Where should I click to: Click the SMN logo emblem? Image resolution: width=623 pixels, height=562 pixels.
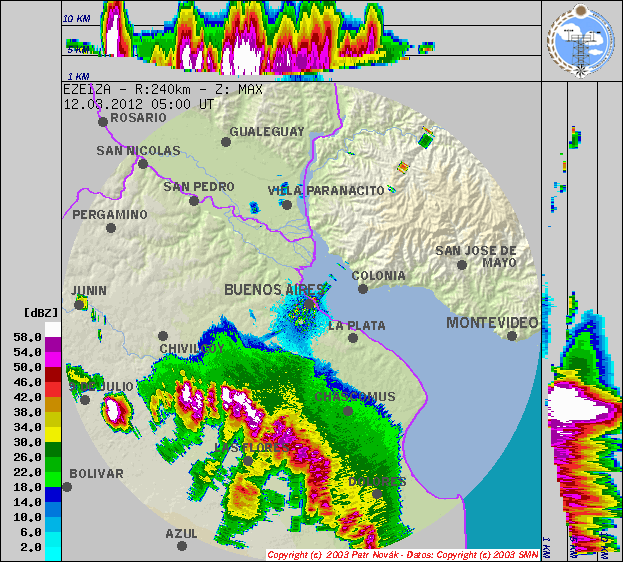[x=581, y=41]
